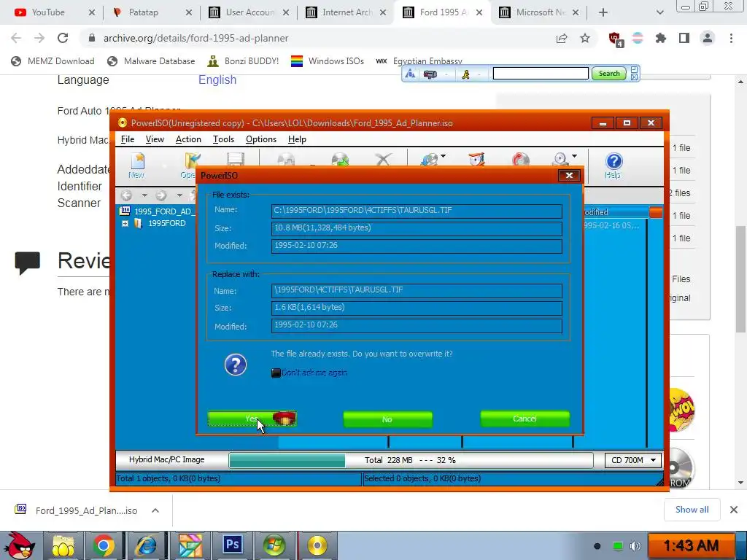Click the AOL running man icon

point(466,74)
